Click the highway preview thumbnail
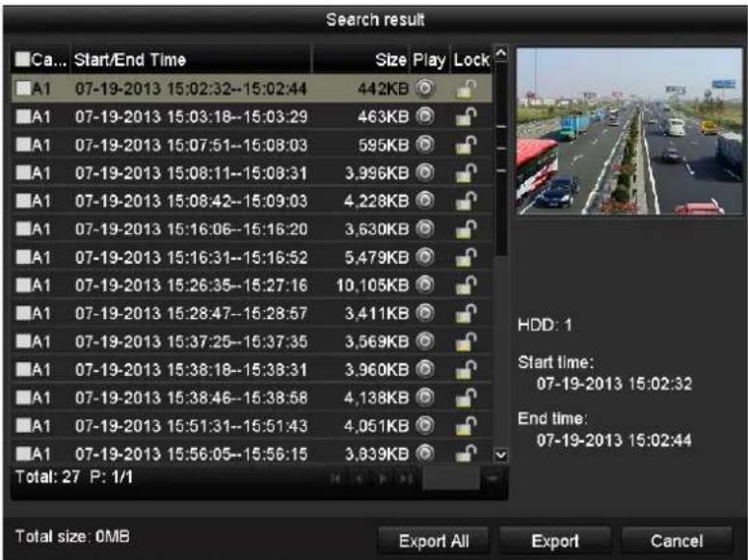This screenshot has width=748, height=560. (629, 131)
